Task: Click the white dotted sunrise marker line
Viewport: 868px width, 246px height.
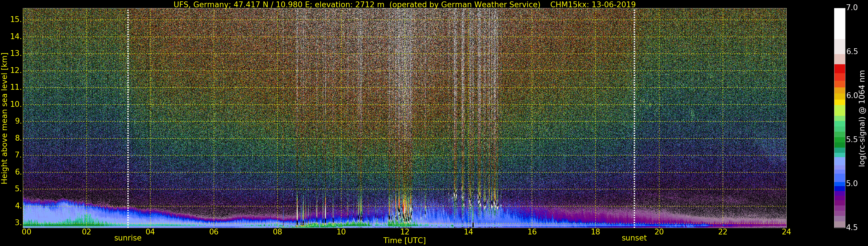Action: click(128, 118)
